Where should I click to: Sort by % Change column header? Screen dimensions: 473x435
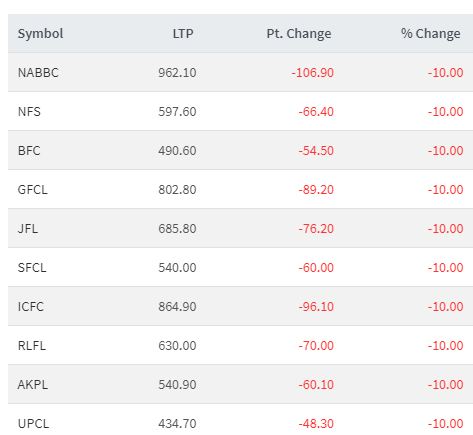pos(430,34)
